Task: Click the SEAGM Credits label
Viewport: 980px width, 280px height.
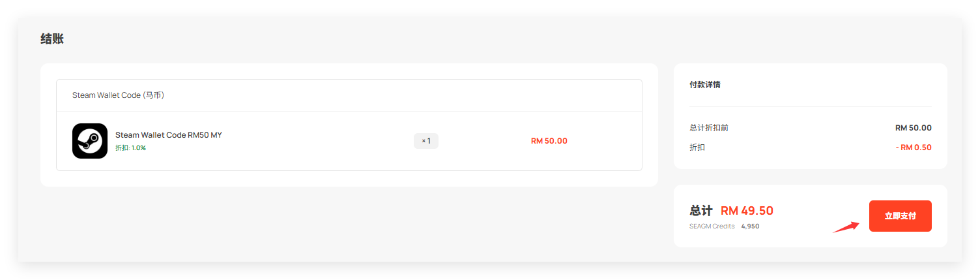Action: (x=712, y=226)
